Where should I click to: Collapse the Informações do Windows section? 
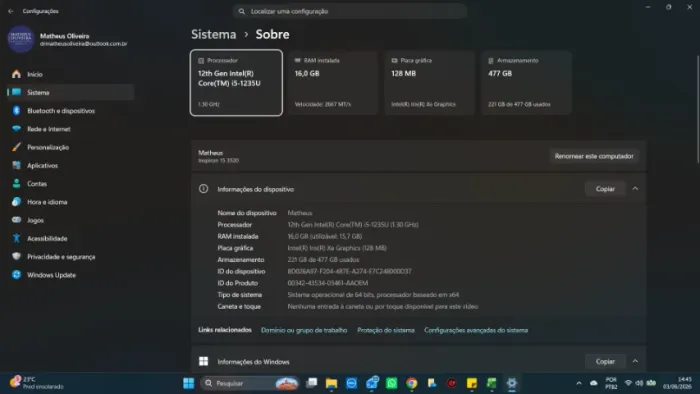point(635,361)
